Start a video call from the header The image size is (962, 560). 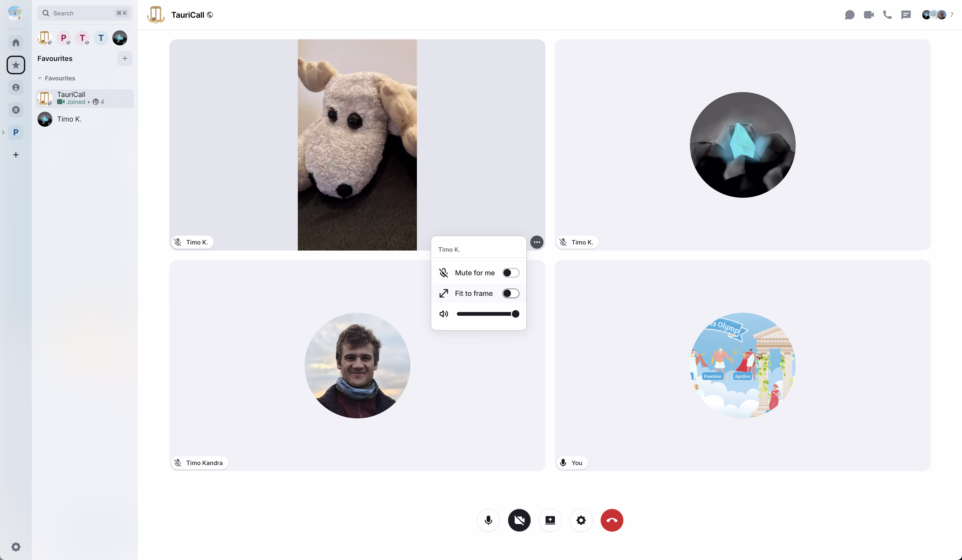(x=868, y=15)
